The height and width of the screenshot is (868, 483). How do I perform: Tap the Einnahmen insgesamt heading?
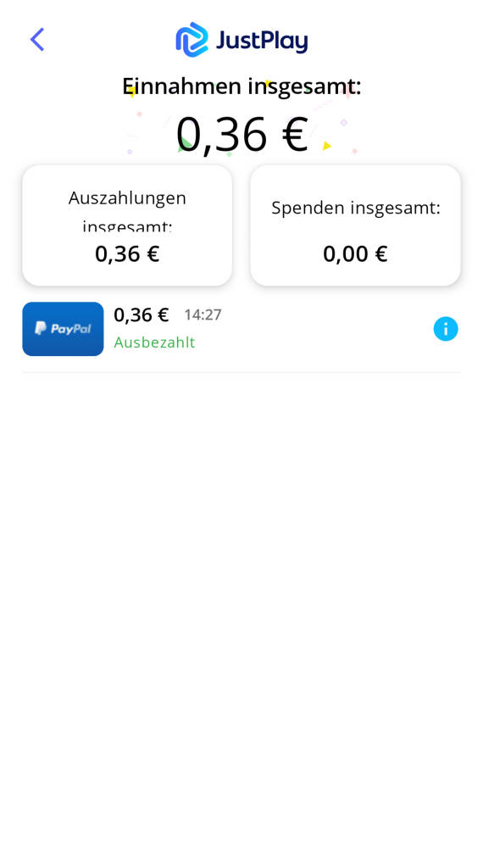click(x=241, y=87)
